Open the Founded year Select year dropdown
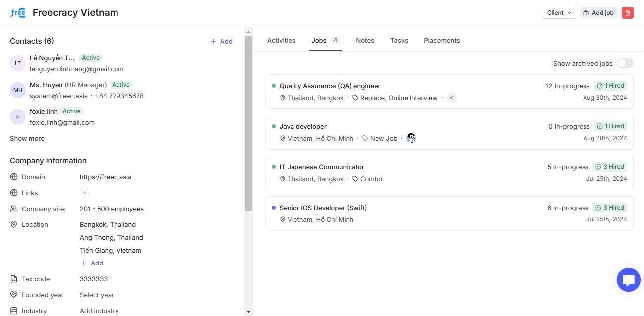 [97, 295]
